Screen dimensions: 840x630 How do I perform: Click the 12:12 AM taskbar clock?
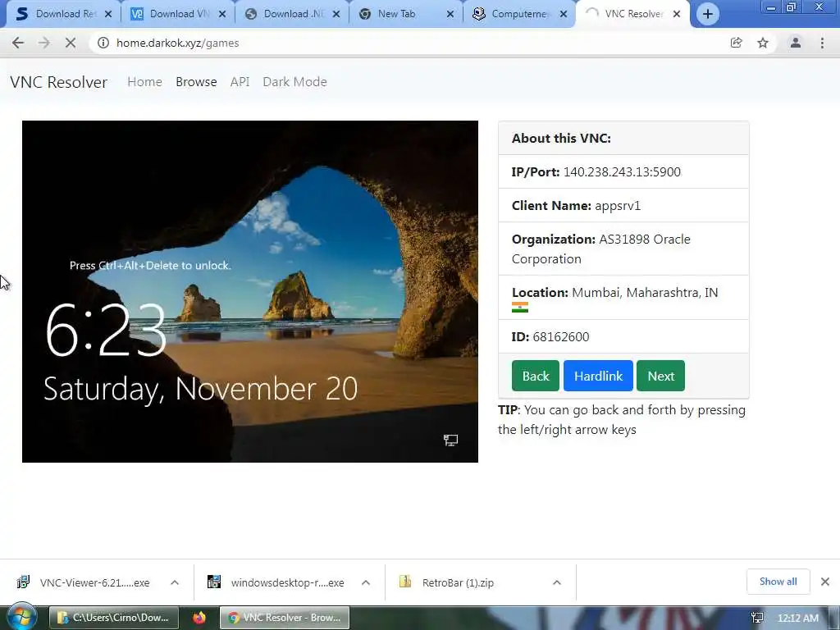pyautogui.click(x=797, y=618)
